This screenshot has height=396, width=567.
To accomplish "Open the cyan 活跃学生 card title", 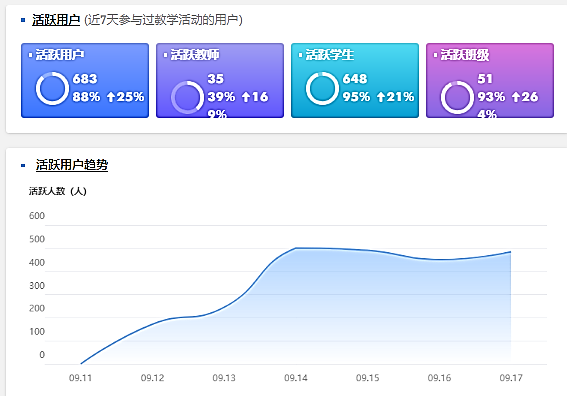I will [330, 55].
